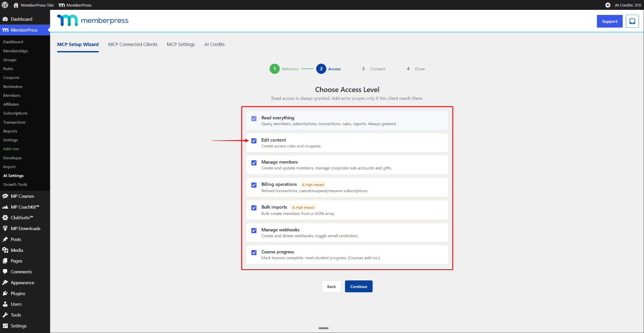
Task: Click the Billing operations high impact badge
Action: pyautogui.click(x=313, y=185)
